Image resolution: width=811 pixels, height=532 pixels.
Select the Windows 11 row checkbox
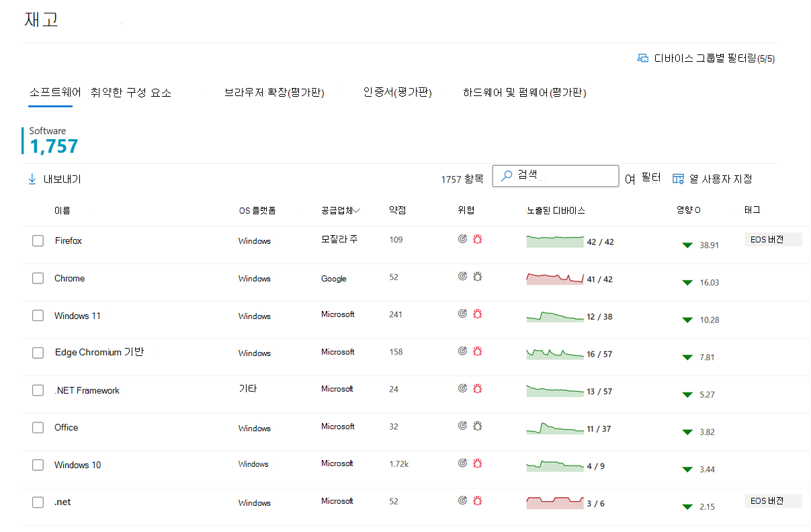[38, 316]
